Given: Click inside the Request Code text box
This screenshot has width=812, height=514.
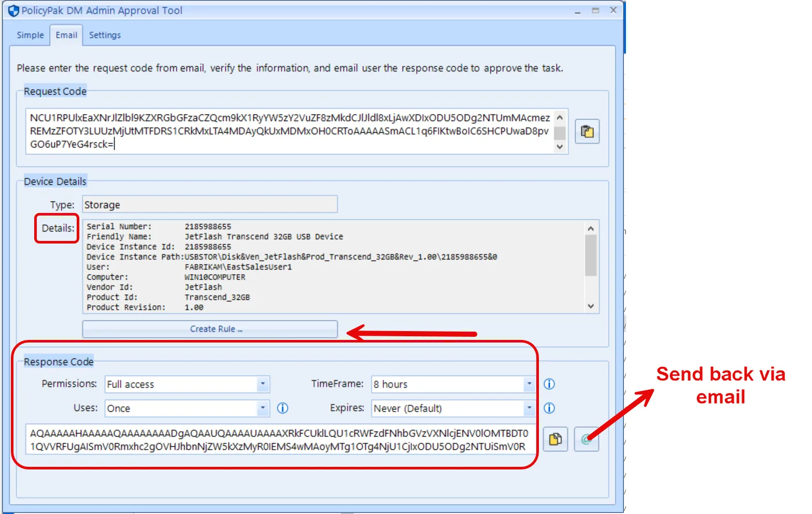Looking at the screenshot, I should pos(290,131).
